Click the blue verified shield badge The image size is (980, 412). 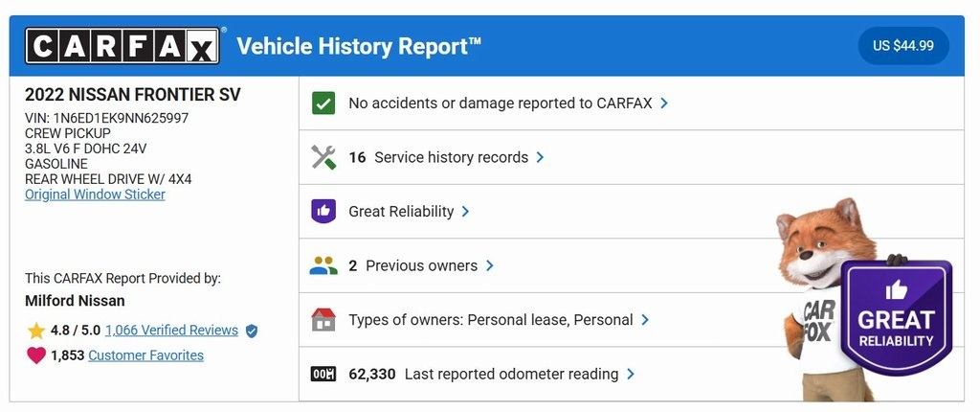click(252, 331)
